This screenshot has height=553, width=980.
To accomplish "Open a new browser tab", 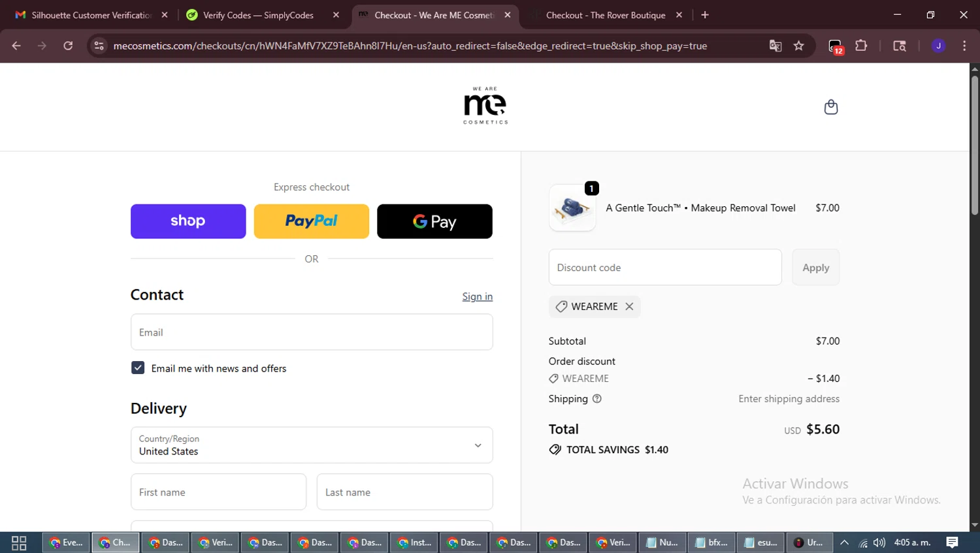I will point(705,15).
